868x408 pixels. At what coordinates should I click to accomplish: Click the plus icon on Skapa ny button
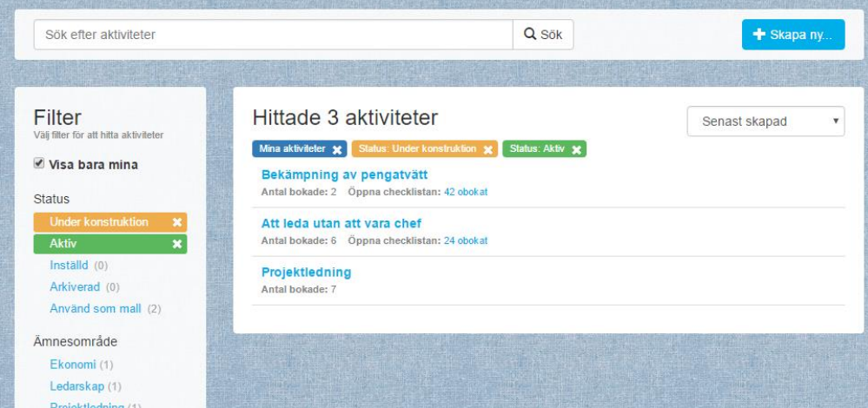point(759,34)
